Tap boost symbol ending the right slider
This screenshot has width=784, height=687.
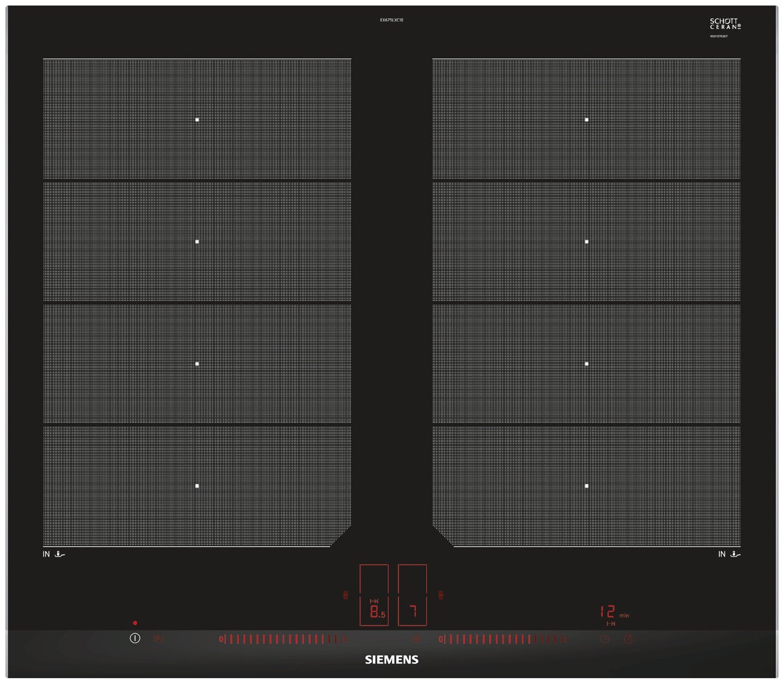point(564,640)
